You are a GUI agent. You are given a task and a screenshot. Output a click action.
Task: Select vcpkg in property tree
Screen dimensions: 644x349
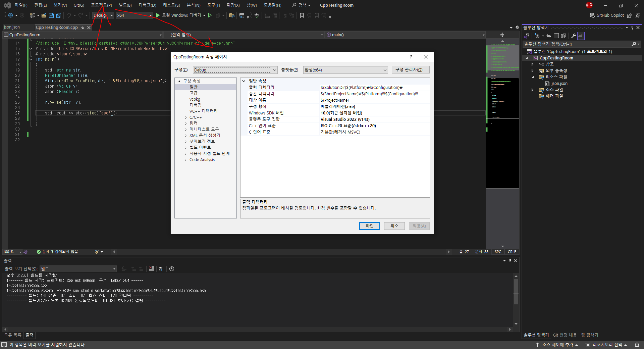(x=195, y=99)
